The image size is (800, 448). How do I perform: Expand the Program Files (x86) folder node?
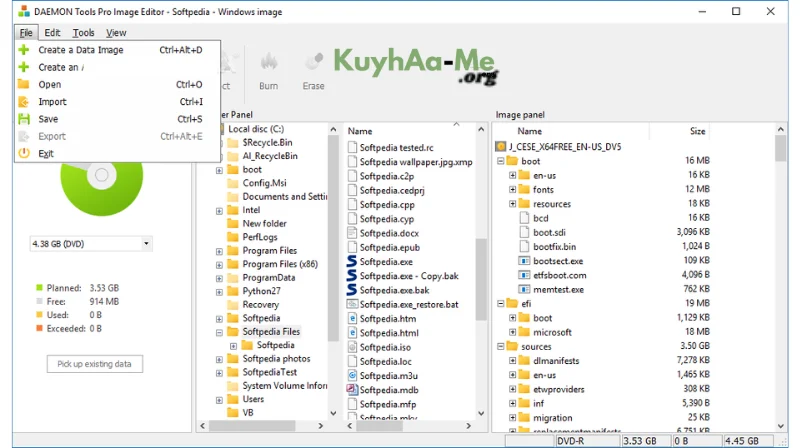click(x=219, y=265)
